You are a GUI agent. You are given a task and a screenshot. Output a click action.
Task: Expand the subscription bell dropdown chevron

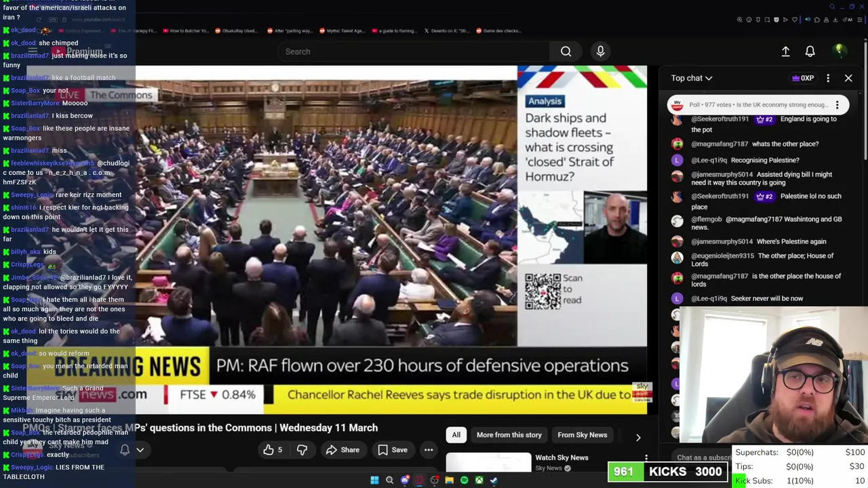[140, 450]
